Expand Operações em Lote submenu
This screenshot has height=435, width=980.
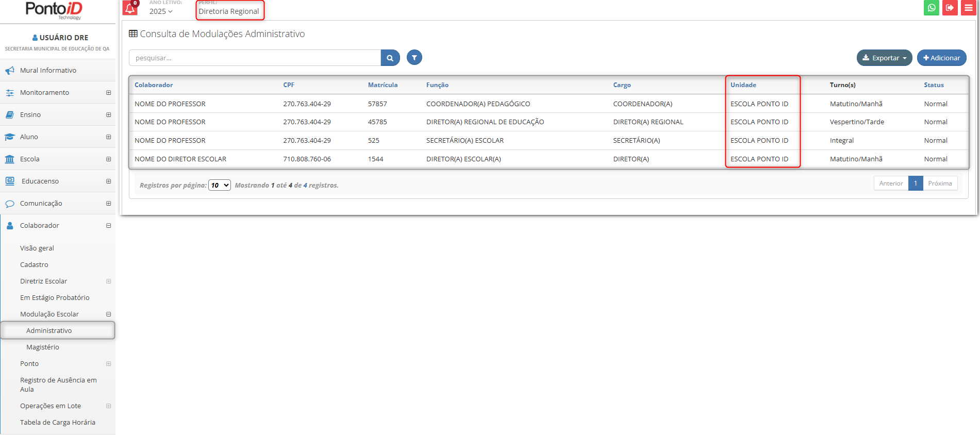click(108, 406)
